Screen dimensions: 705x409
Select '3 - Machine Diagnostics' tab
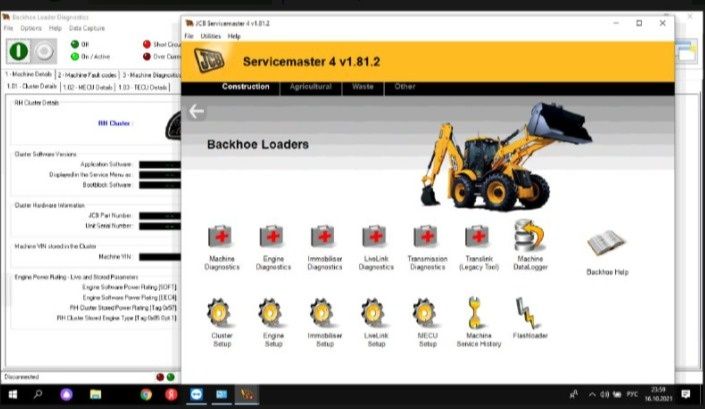(x=151, y=75)
